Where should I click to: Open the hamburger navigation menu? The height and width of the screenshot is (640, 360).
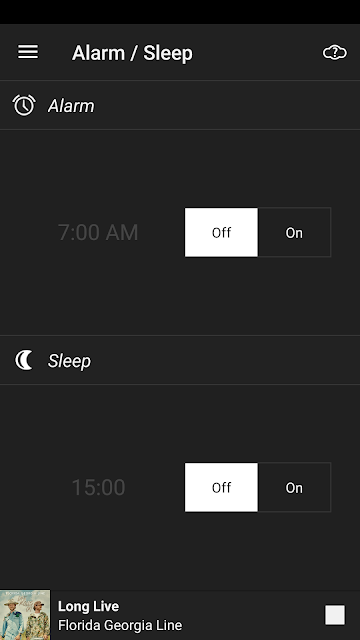tap(28, 52)
